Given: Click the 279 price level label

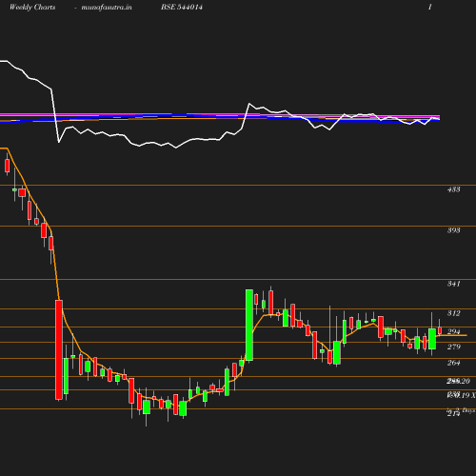Looking at the screenshot, I should tap(453, 347).
